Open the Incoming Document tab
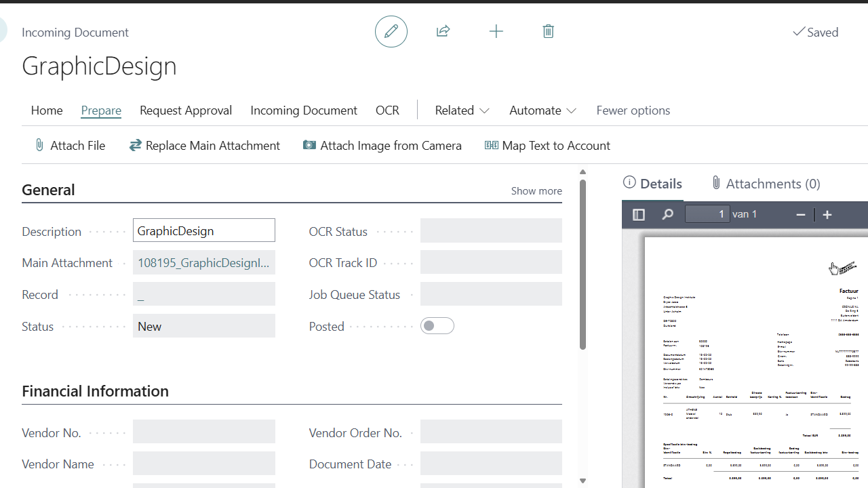Image resolution: width=868 pixels, height=488 pixels. (304, 110)
